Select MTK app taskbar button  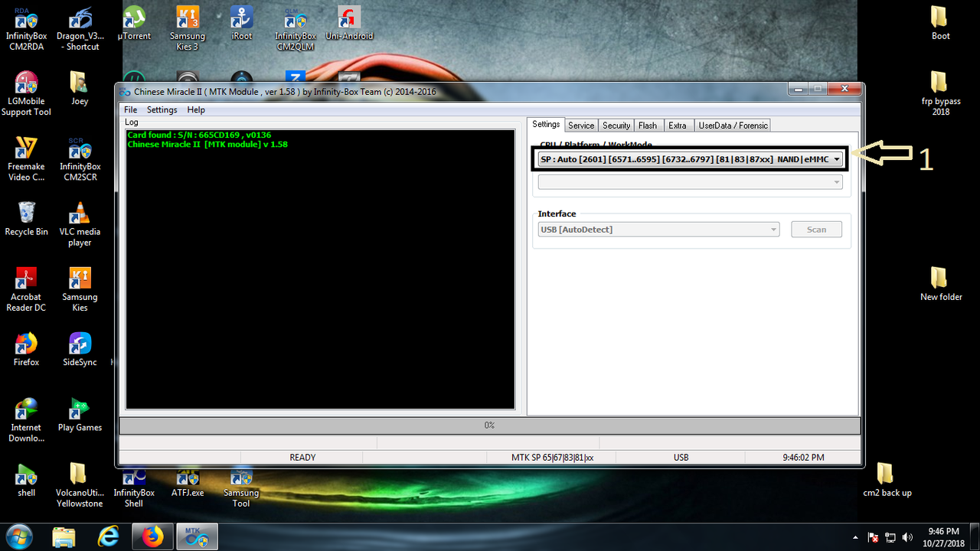198,537
